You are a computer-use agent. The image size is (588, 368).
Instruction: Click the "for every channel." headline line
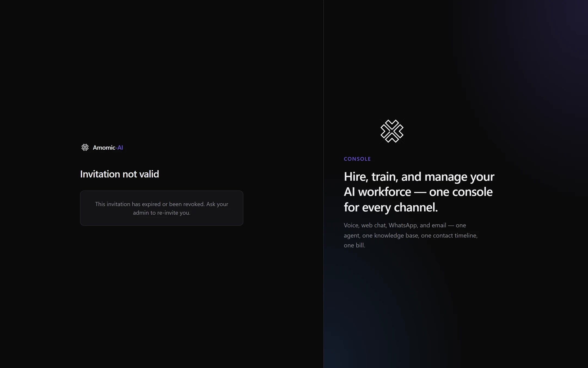pyautogui.click(x=391, y=207)
